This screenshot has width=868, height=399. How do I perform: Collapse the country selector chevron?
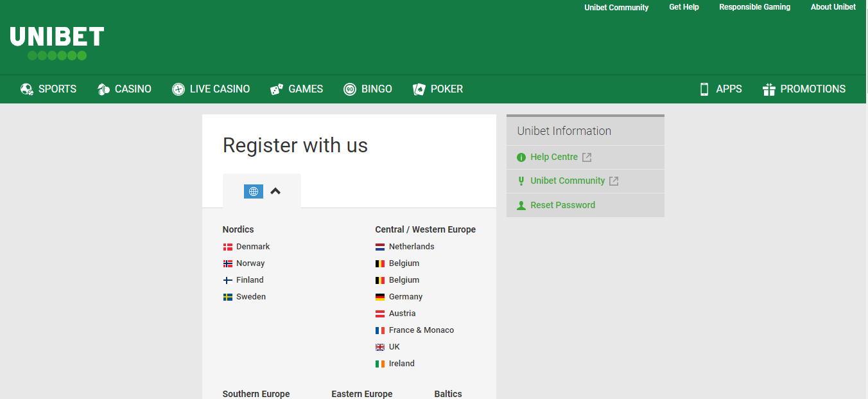[x=275, y=191]
